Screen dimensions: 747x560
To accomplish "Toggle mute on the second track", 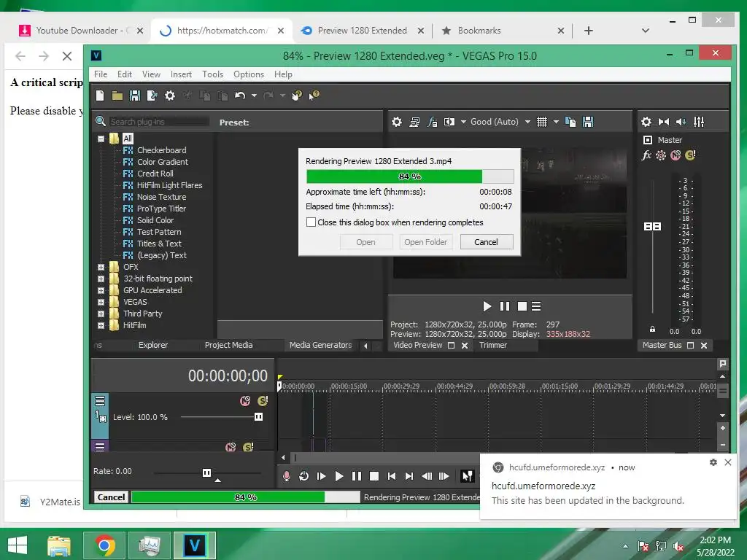I will point(231,447).
